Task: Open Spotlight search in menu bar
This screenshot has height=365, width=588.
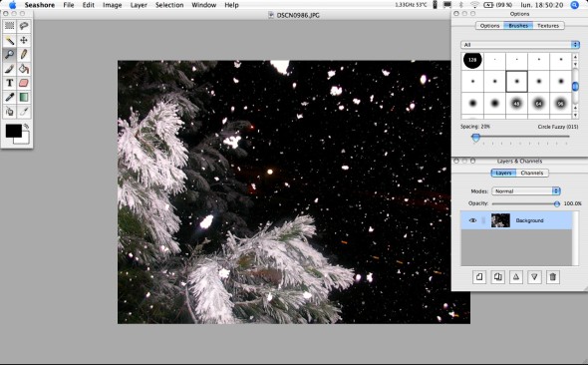Action: pos(575,5)
